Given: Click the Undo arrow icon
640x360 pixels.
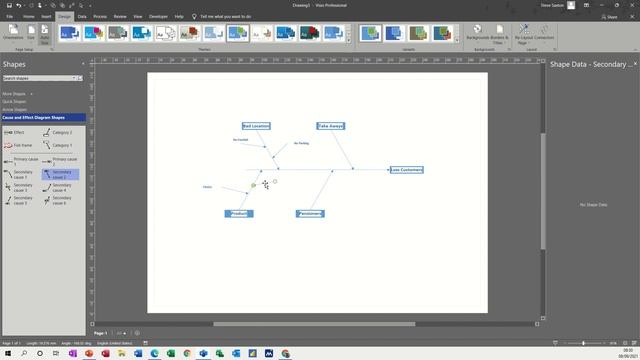Looking at the screenshot, I should tap(19, 5).
